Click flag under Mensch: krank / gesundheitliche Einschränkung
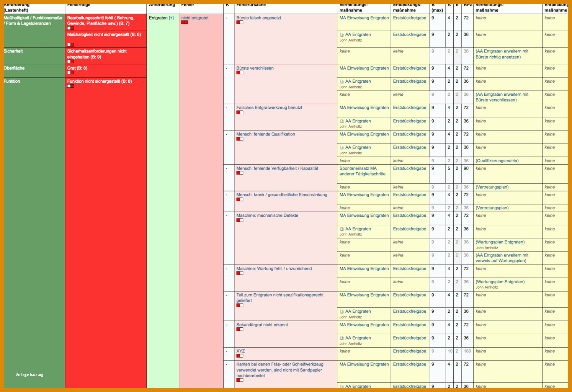The image size is (572, 392). [x=240, y=199]
